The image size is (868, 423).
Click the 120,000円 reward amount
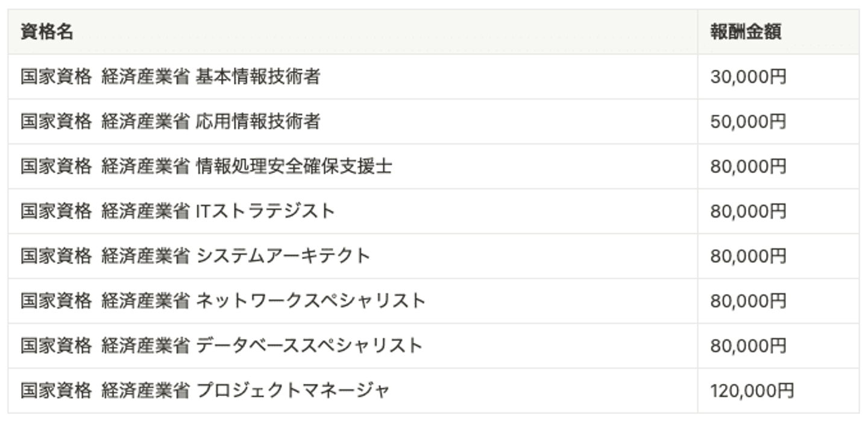(752, 390)
